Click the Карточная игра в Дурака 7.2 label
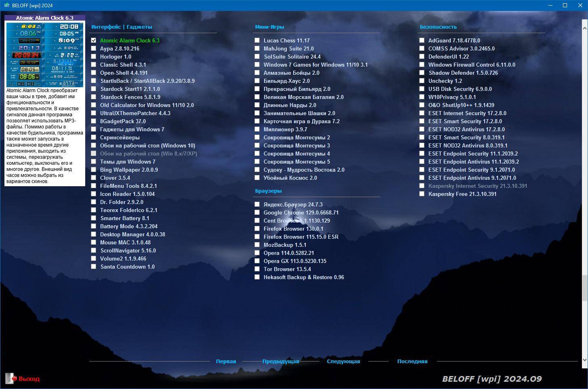 coord(302,121)
